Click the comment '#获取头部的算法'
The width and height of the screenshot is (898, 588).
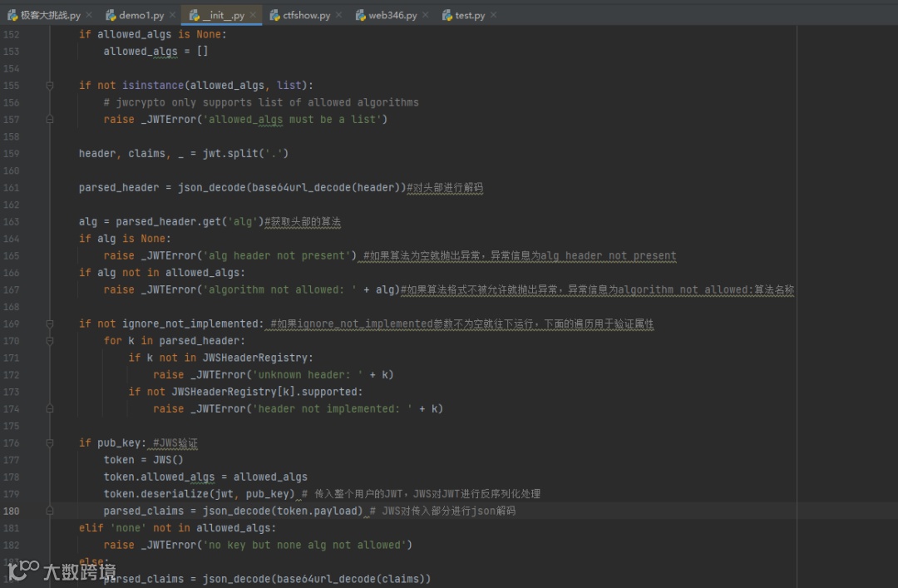click(x=303, y=222)
